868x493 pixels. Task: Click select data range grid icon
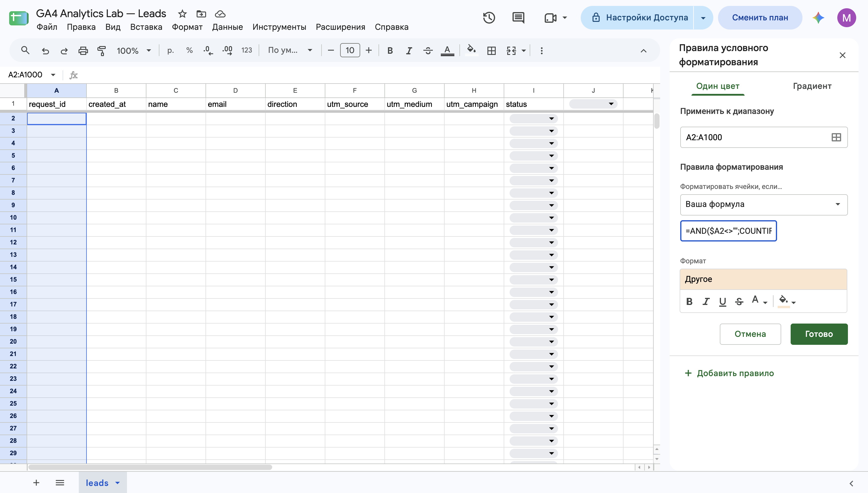[x=836, y=137]
